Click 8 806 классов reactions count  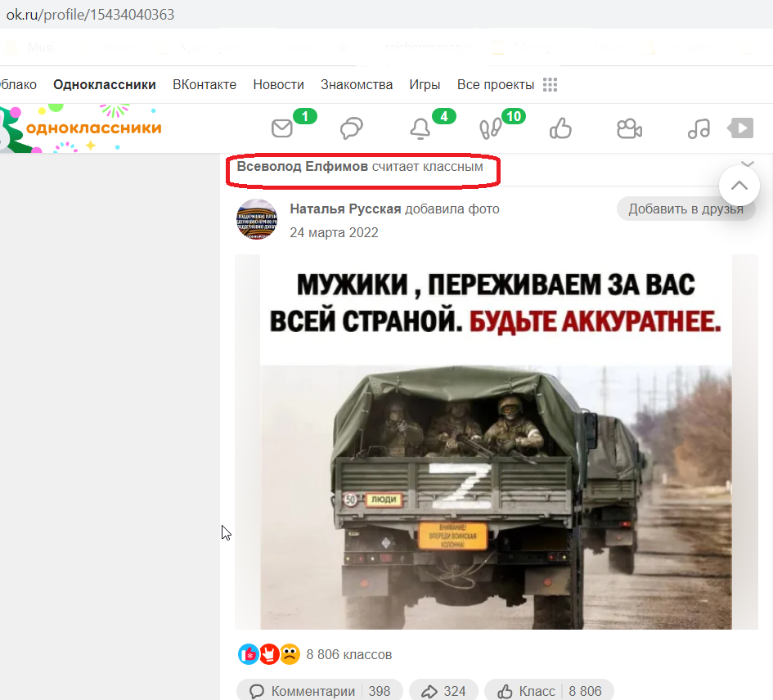[x=349, y=655]
